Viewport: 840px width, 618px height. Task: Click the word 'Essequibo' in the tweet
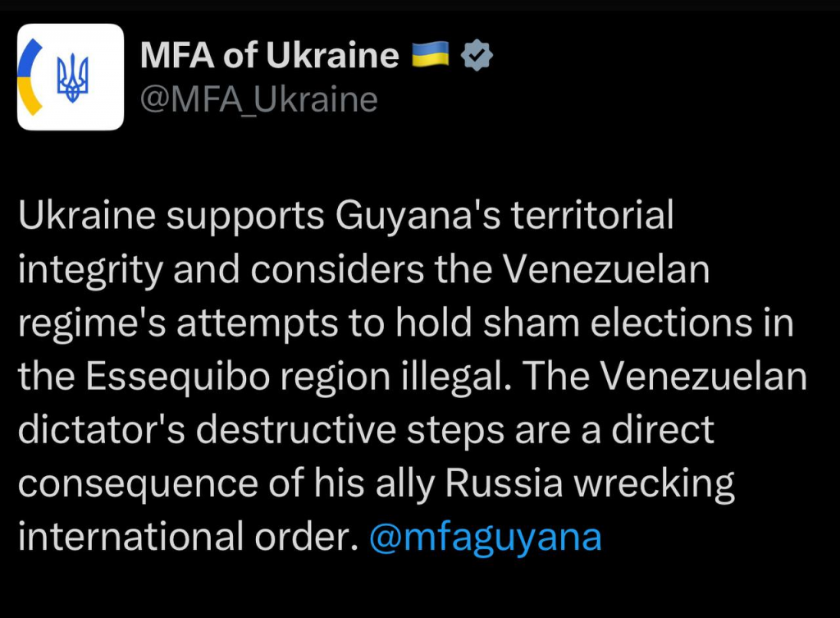[177, 376]
